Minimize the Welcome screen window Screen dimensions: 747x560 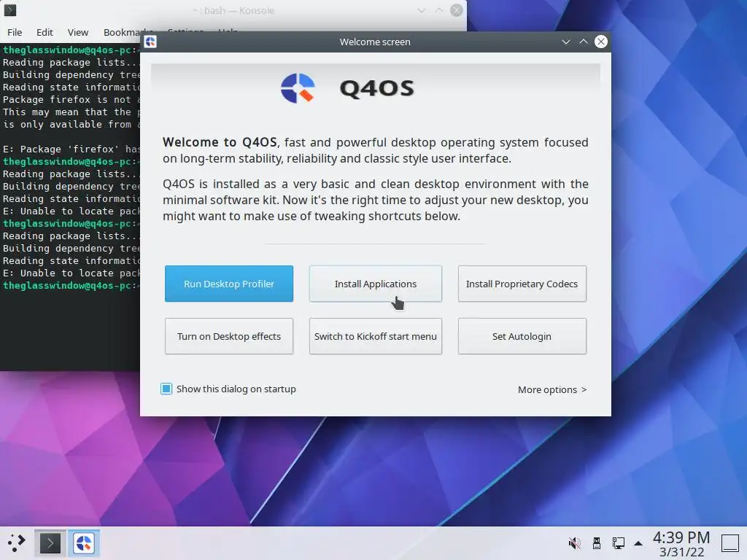[566, 42]
